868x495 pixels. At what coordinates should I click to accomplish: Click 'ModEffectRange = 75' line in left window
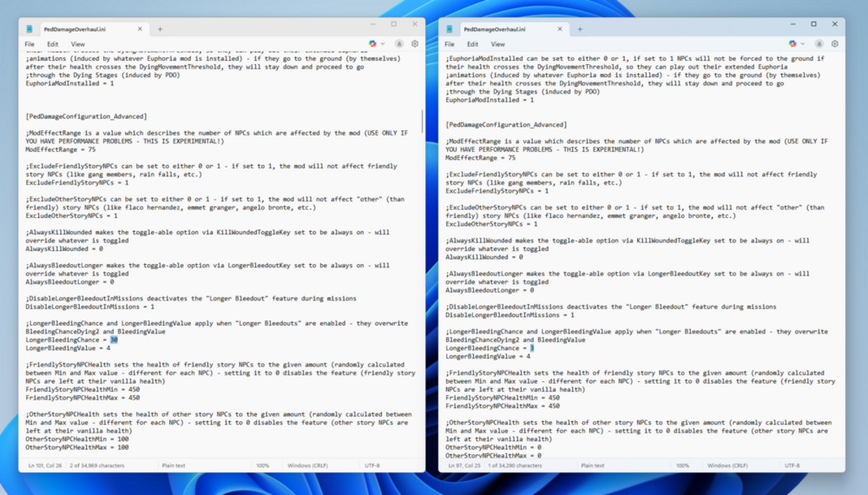click(61, 149)
